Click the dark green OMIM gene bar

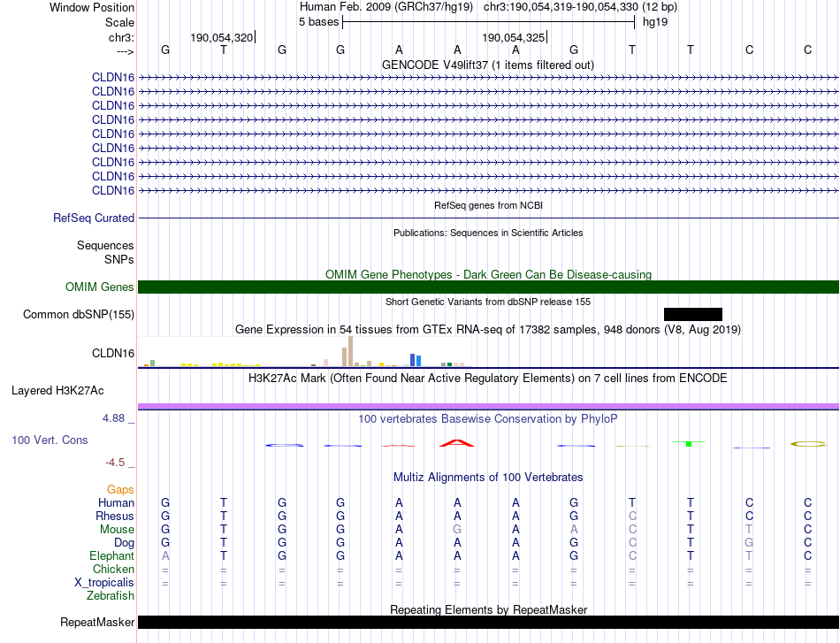[x=489, y=287]
